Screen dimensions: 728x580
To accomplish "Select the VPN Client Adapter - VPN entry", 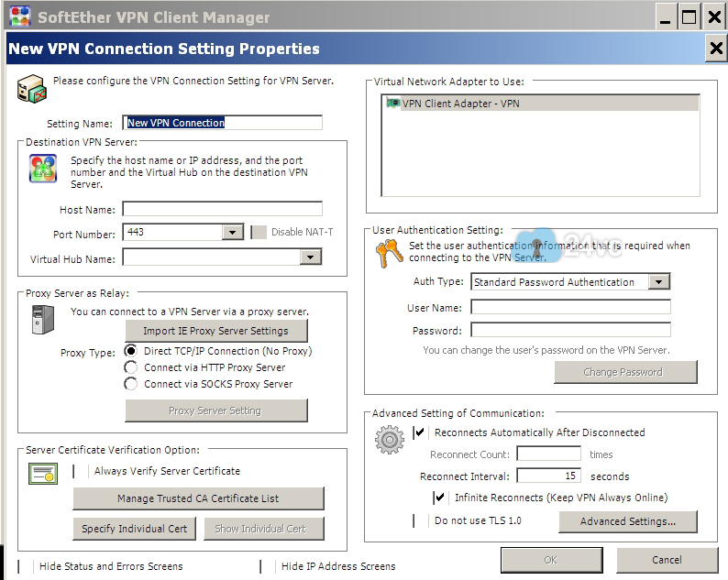I will pos(540,103).
